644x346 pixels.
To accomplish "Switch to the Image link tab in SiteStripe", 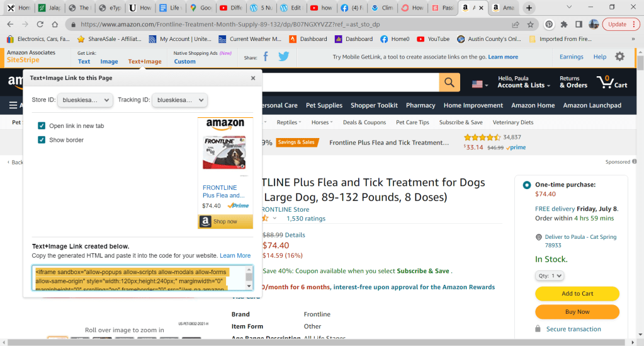I will 109,61.
